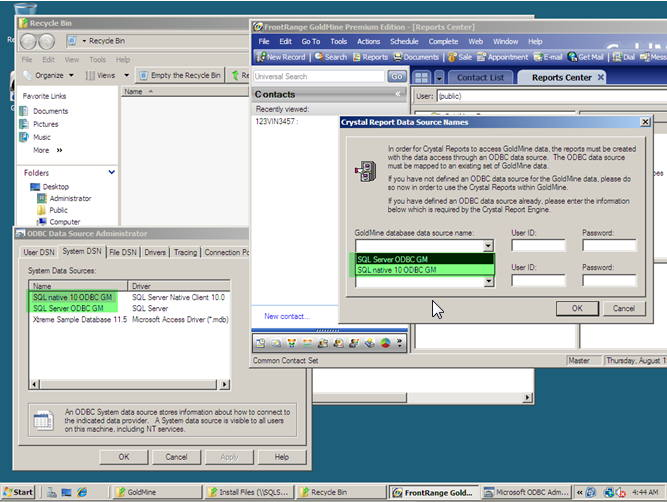Choose SQL native 10 ODBC GM option
This screenshot has width=667, height=502.
[x=400, y=270]
